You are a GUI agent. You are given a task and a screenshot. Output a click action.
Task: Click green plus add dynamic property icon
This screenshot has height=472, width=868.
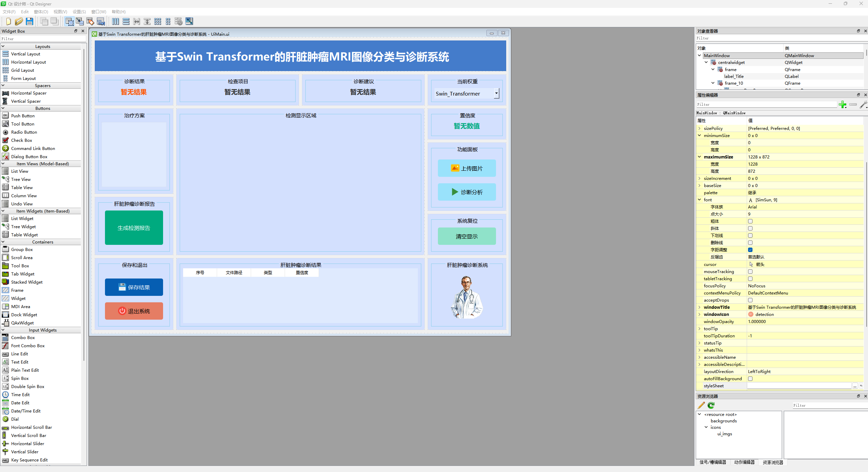842,104
